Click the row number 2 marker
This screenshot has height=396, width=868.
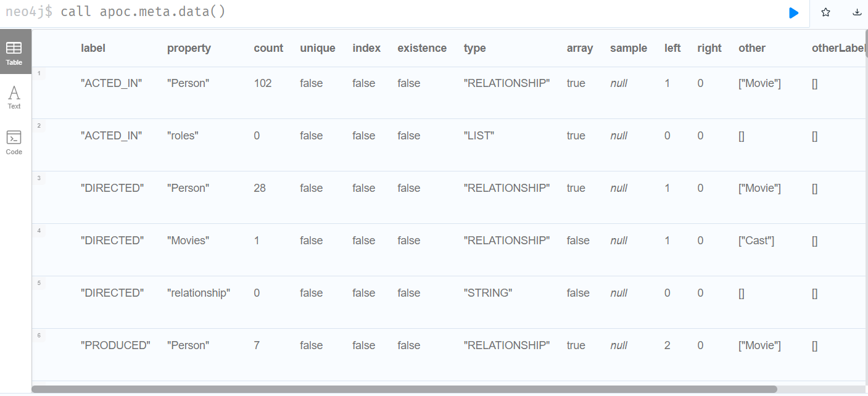point(39,125)
